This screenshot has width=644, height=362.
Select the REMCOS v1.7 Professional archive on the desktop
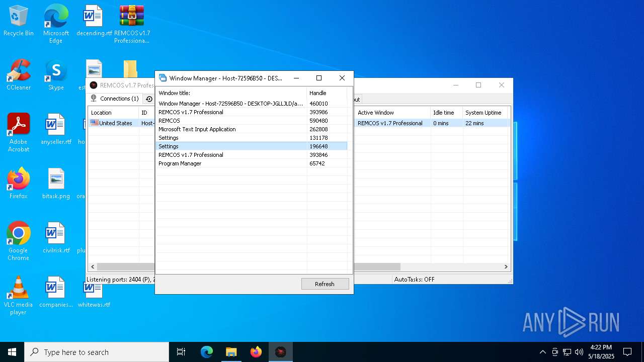(x=132, y=24)
